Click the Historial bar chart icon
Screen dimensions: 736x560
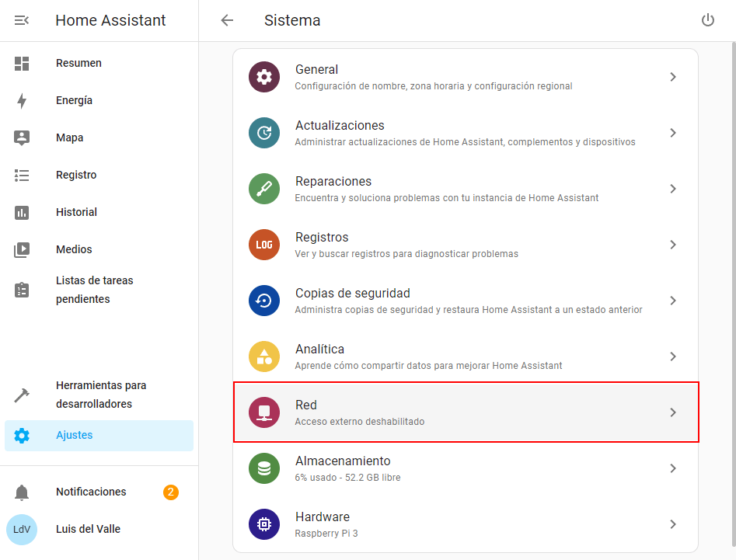point(22,213)
